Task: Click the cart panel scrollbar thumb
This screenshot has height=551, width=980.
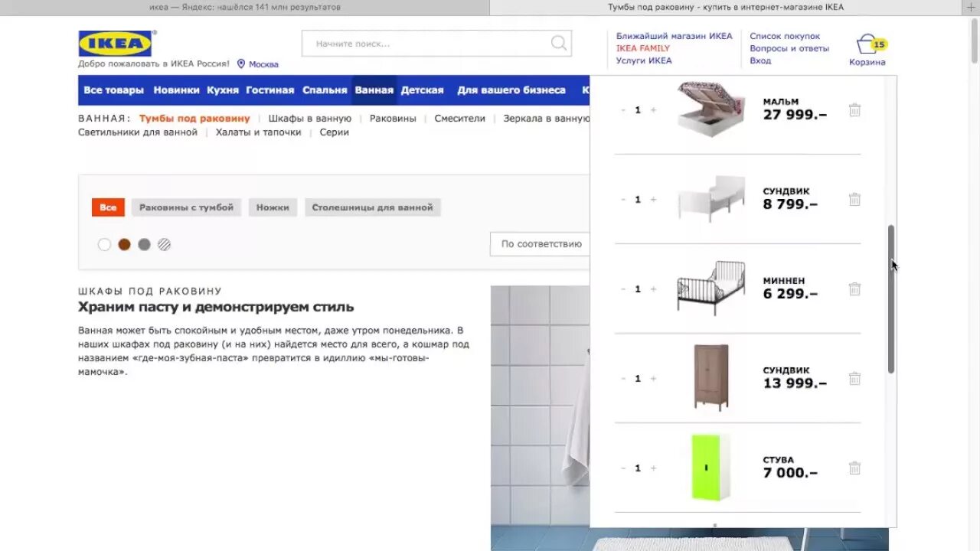Action: point(891,299)
